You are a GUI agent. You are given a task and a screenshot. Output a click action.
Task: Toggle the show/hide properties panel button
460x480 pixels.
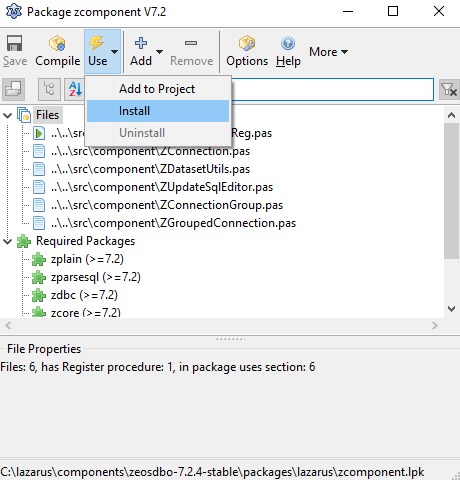tap(13, 89)
